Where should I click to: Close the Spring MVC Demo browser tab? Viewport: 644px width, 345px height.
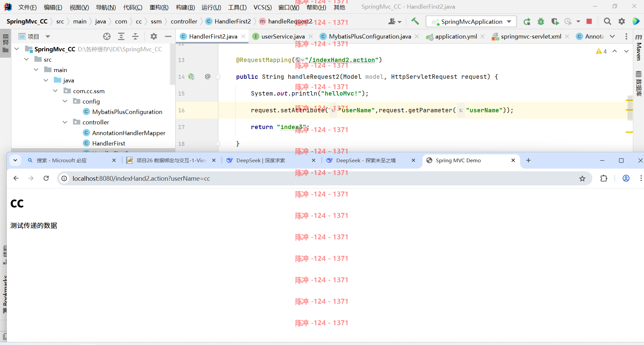pyautogui.click(x=513, y=161)
